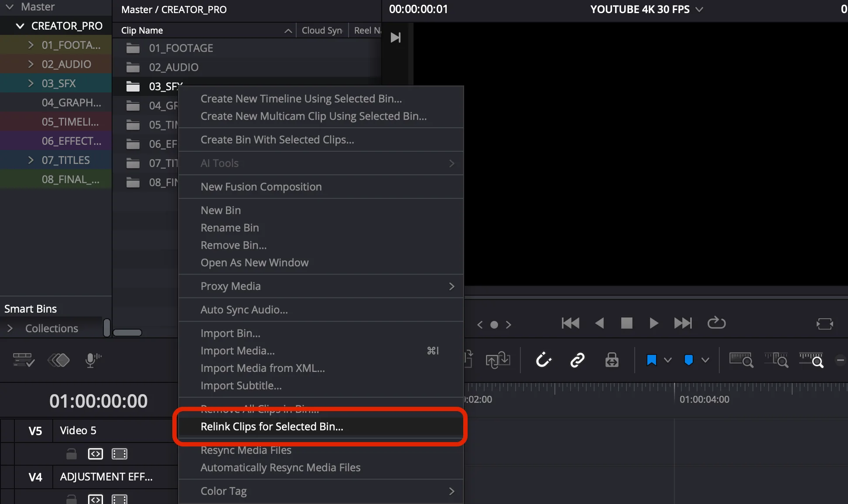Select New Fusion Composition menu item
The width and height of the screenshot is (848, 504).
click(x=321, y=187)
